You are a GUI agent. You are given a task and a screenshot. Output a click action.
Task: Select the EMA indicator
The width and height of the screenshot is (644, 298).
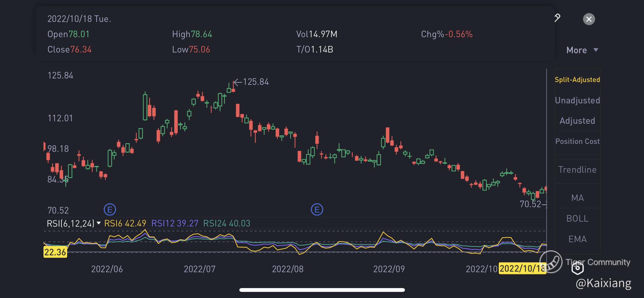577,239
